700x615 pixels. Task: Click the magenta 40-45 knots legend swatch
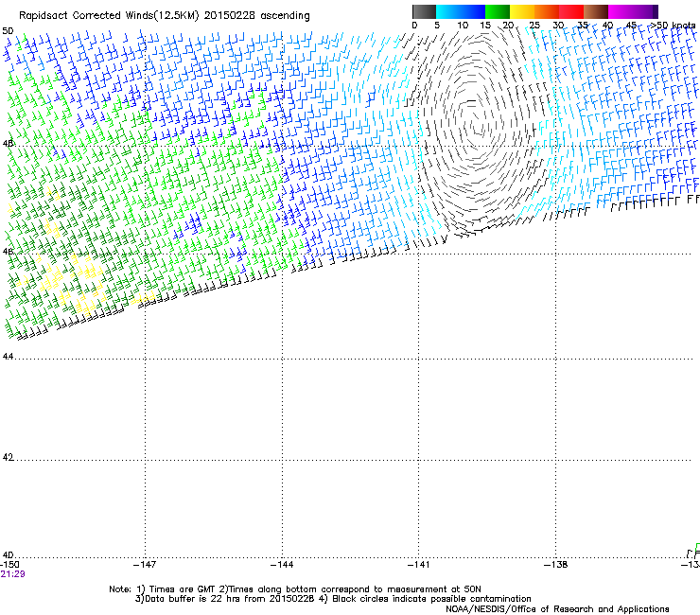[622, 11]
